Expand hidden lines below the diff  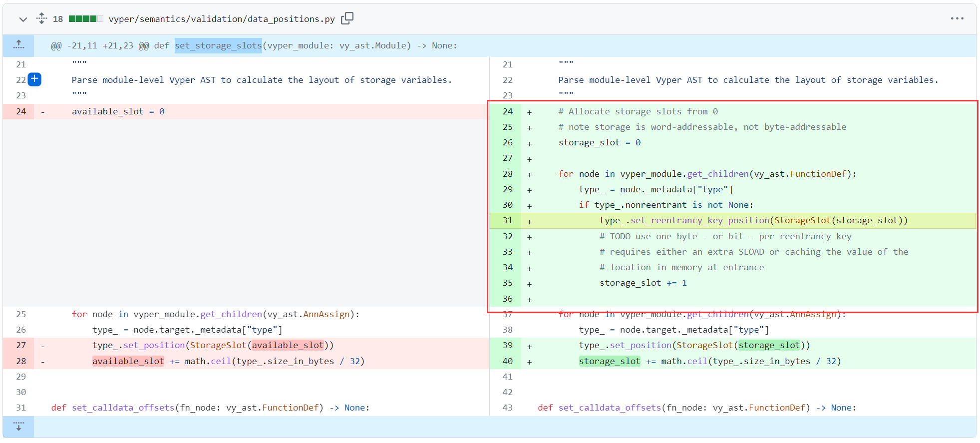18,427
